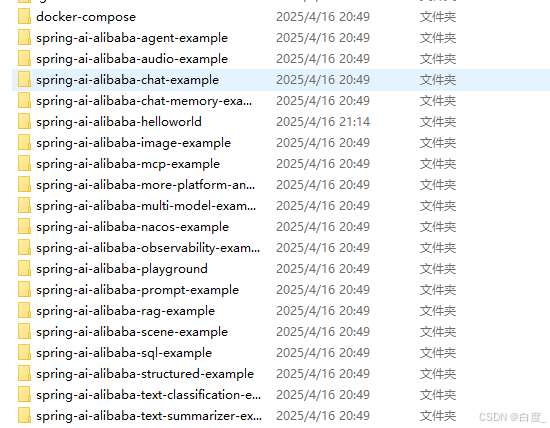Select the spring-ai-alibaba-mcp-example folder icon

tap(24, 164)
